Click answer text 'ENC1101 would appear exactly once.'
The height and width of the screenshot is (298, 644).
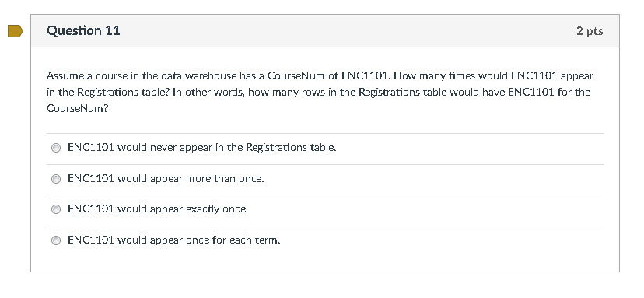[x=158, y=209]
